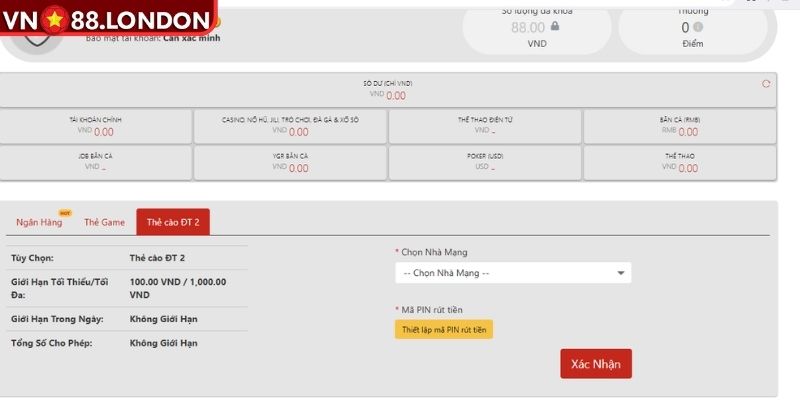Click the HOT badge on Ngân Hàng
The height and width of the screenshot is (400, 800).
(x=65, y=212)
